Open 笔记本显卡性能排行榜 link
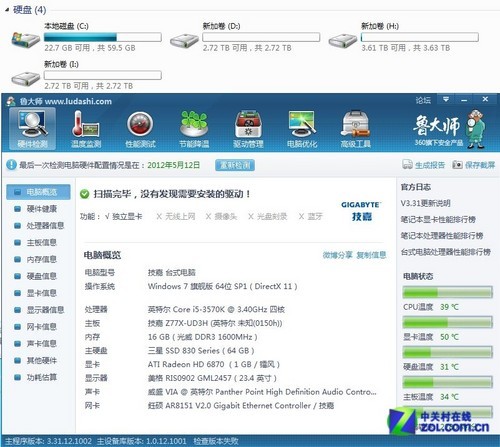The image size is (500, 447). tap(438, 220)
